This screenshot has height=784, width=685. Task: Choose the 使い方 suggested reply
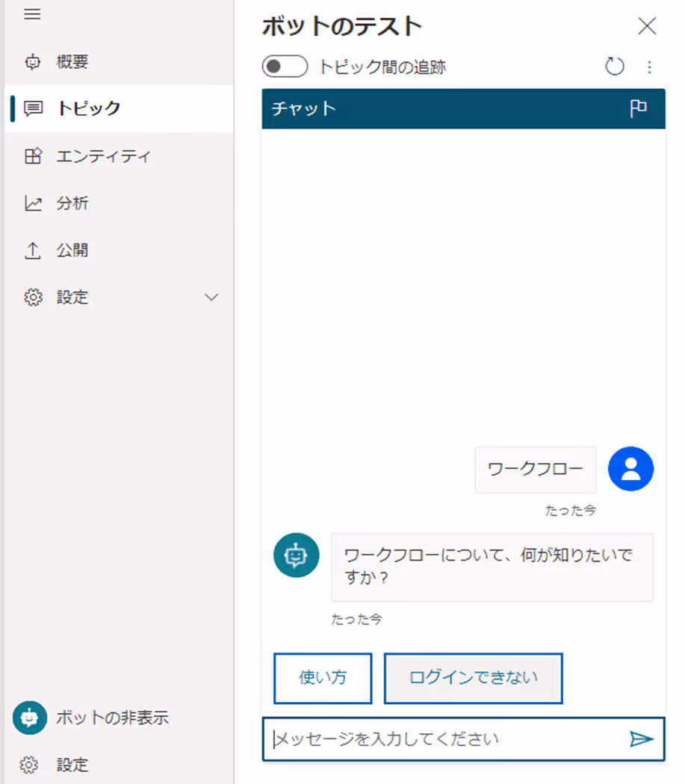tap(323, 678)
